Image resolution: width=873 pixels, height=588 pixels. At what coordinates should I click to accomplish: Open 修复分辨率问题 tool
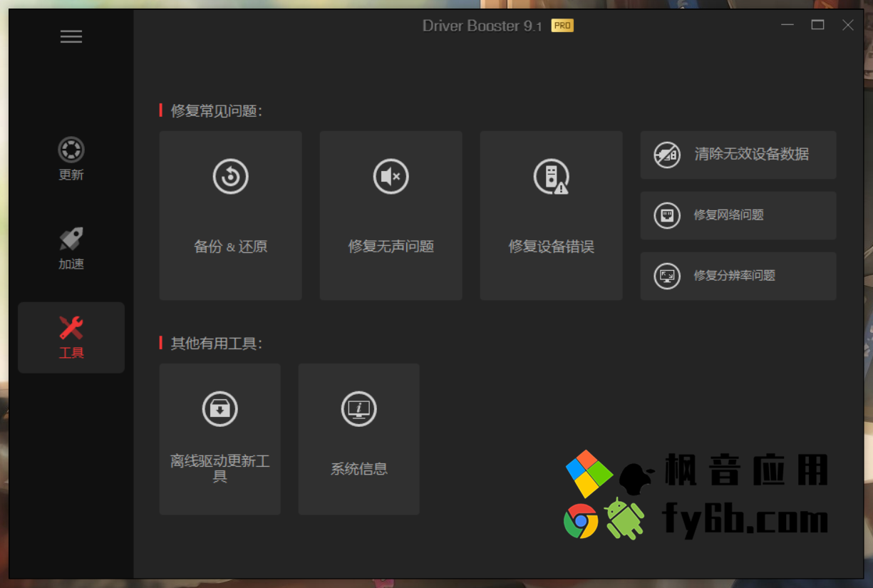coord(738,276)
